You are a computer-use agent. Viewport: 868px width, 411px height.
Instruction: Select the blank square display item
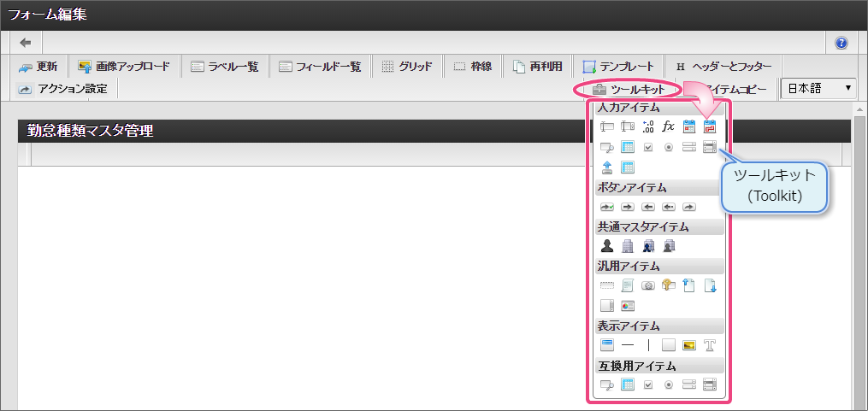pyautogui.click(x=669, y=346)
